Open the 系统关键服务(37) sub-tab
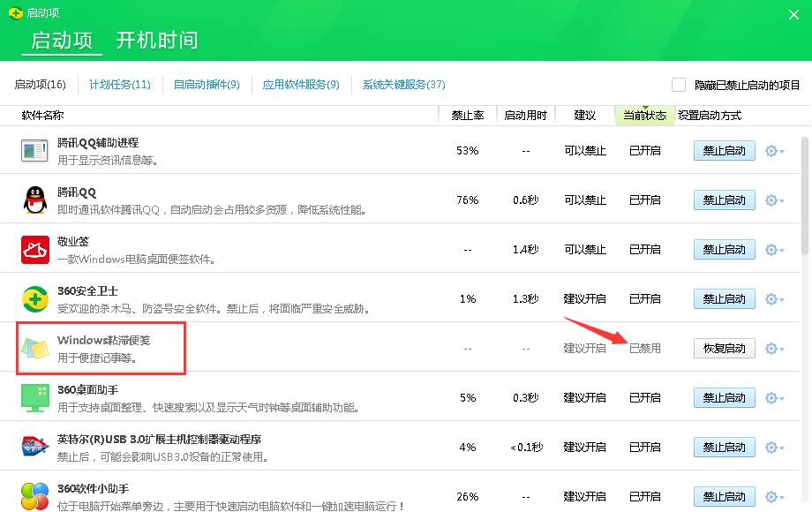812x512 pixels. (404, 85)
